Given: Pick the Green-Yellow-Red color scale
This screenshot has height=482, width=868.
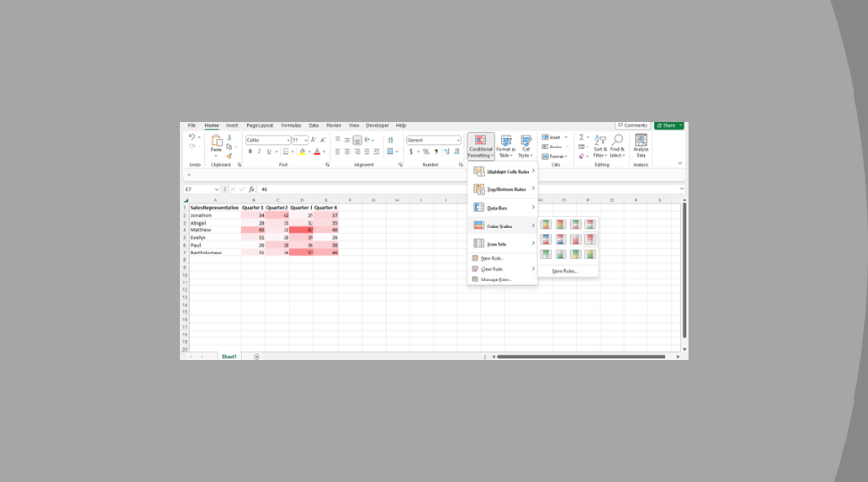Looking at the screenshot, I should (x=545, y=224).
